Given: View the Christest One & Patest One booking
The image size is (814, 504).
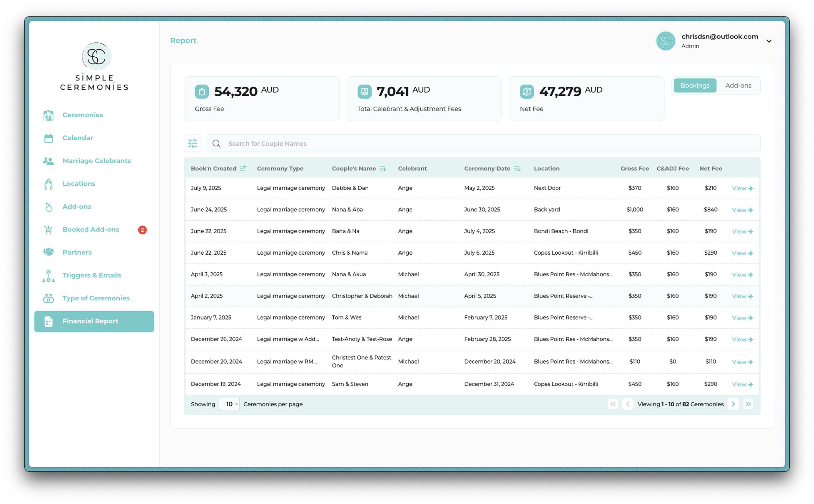Looking at the screenshot, I should pos(743,362).
